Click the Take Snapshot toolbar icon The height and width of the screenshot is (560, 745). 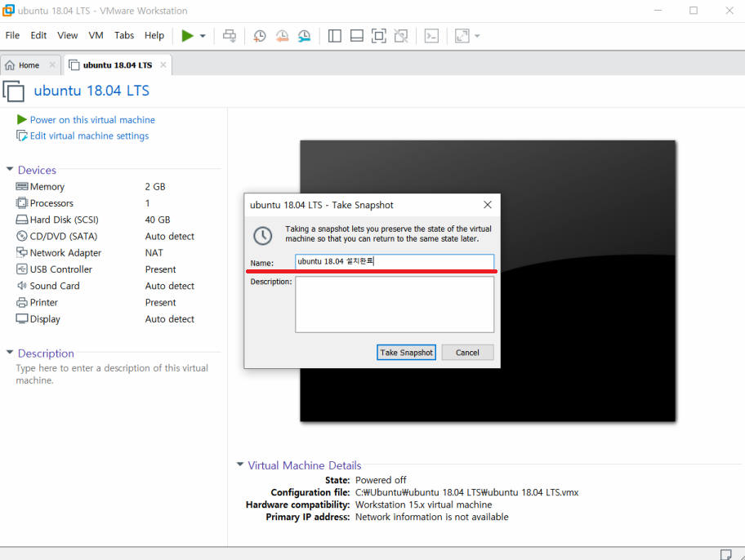click(260, 36)
